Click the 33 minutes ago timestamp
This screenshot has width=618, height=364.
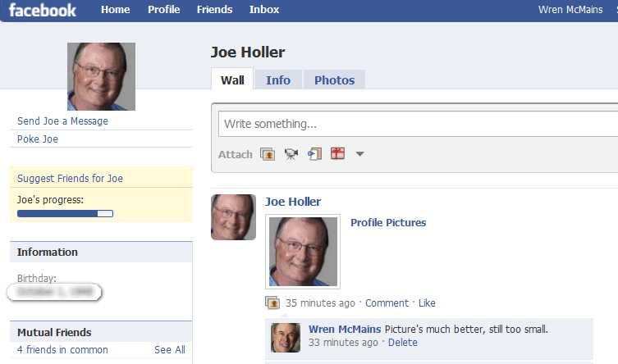[x=343, y=343]
